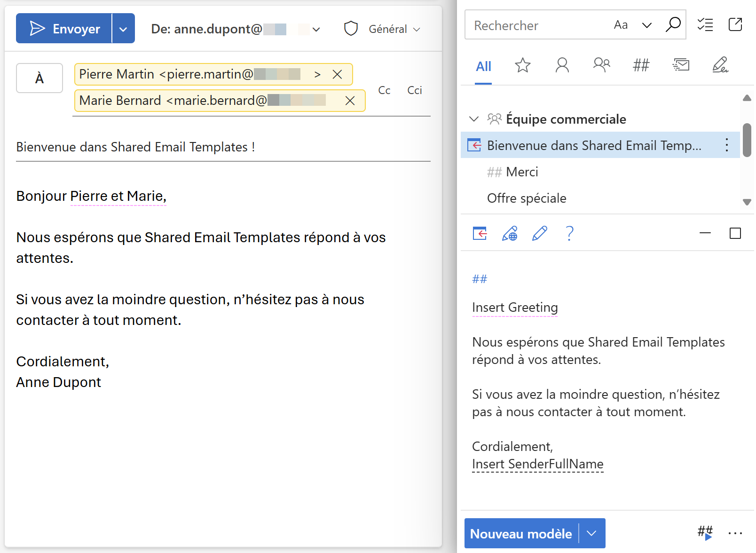Click the paste template into email icon
The image size is (756, 553).
(x=480, y=233)
